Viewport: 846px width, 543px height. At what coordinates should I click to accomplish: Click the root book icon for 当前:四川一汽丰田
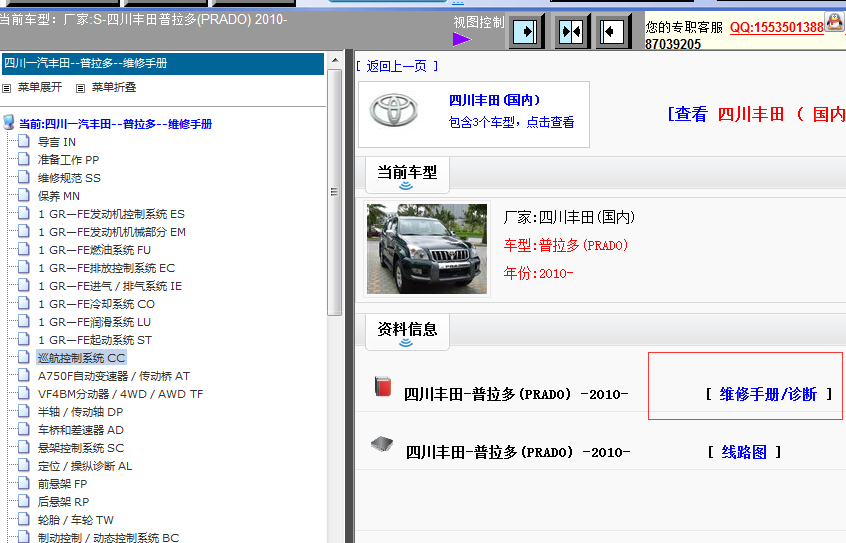(x=9, y=122)
